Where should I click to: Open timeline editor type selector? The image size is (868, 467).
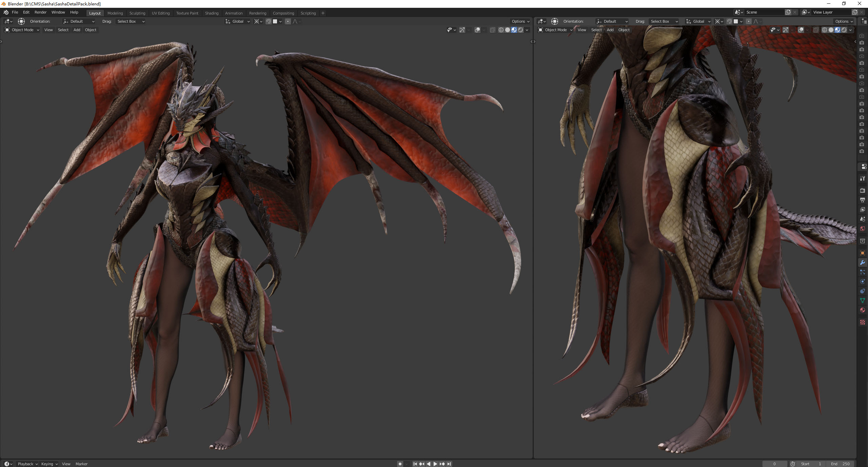8,464
